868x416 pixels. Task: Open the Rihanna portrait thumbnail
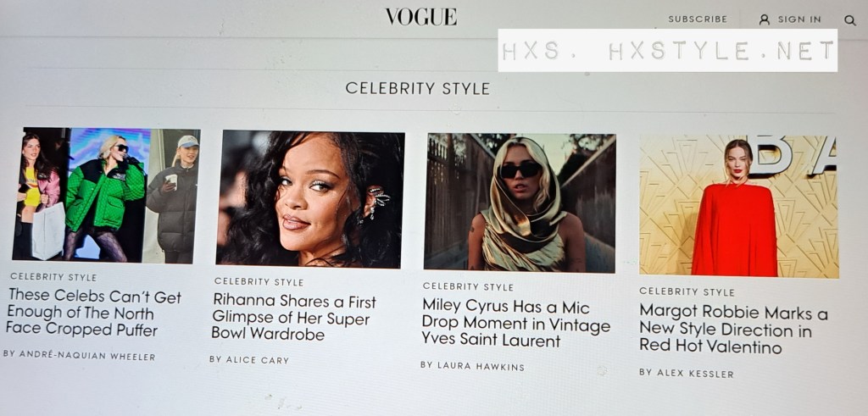[310, 200]
